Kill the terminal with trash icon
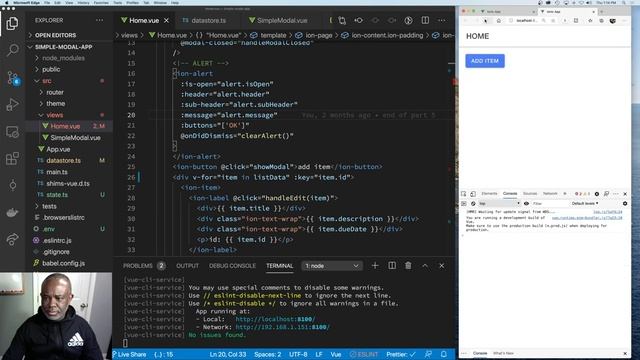The image size is (640, 360). 408,266
